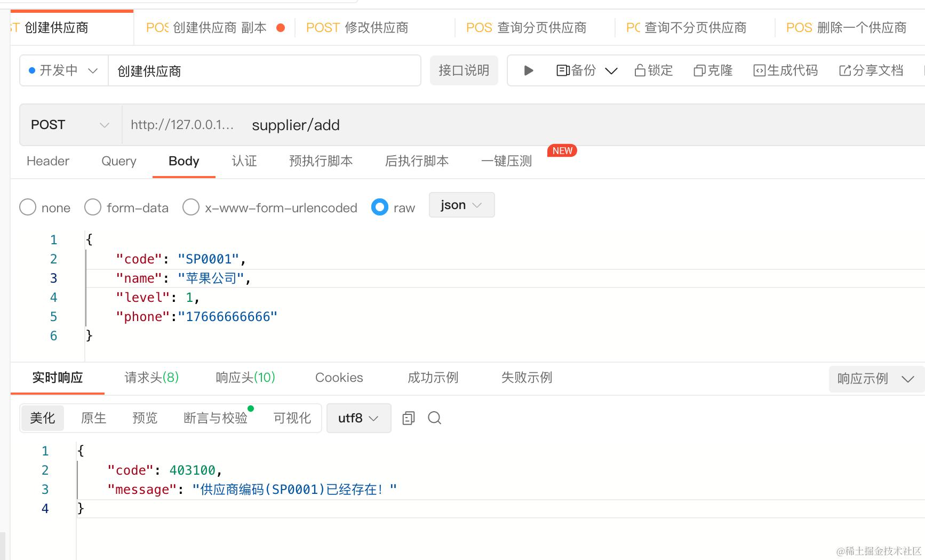This screenshot has height=560, width=925.
Task: Click the http://127.0.0.1 base URL prefix
Action: coord(182,125)
